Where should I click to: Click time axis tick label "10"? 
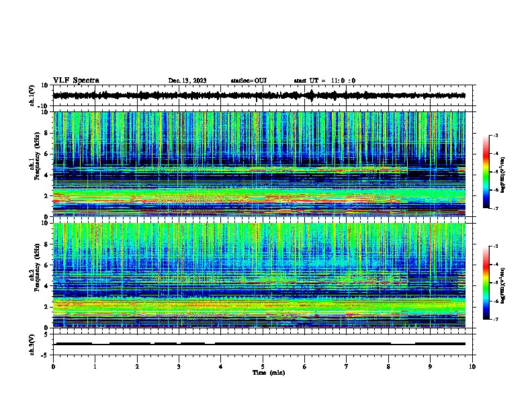tap(472, 367)
